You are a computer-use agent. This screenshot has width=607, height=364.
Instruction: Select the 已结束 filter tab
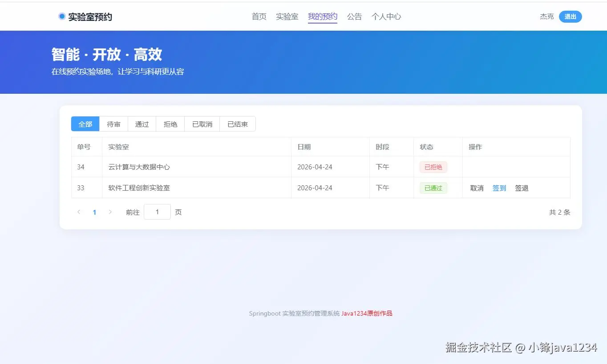[x=238, y=124]
